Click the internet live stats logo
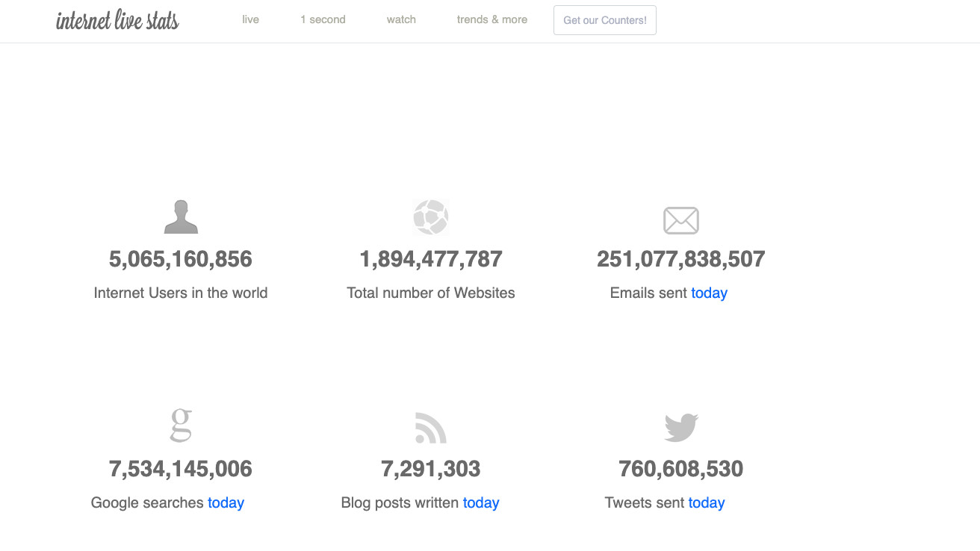Viewport: 980px width, 551px height. coord(117,20)
